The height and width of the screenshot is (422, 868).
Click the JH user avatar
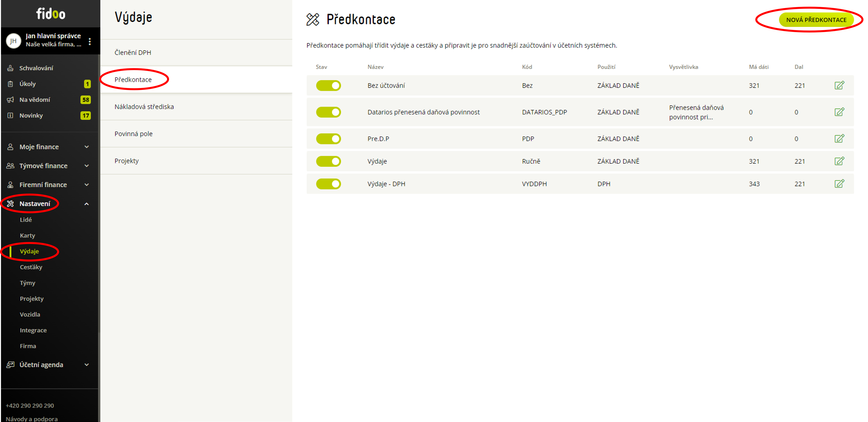pyautogui.click(x=13, y=41)
